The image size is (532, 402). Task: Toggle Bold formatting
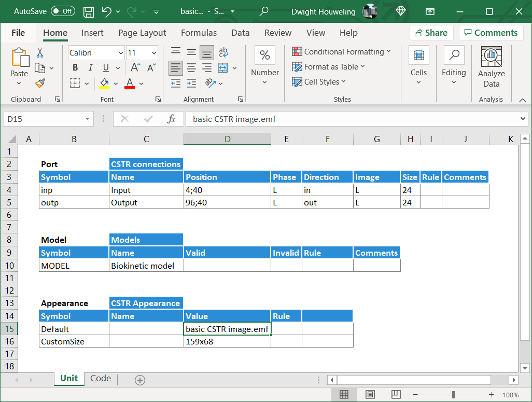[75, 68]
